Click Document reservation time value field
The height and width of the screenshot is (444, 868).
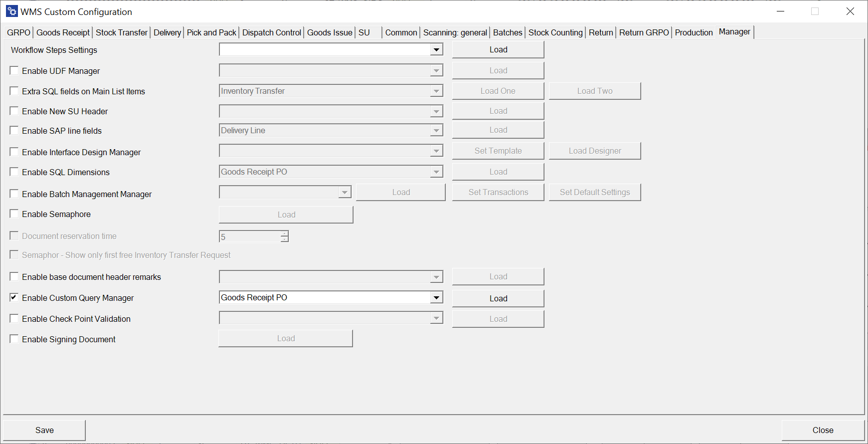[250, 236]
